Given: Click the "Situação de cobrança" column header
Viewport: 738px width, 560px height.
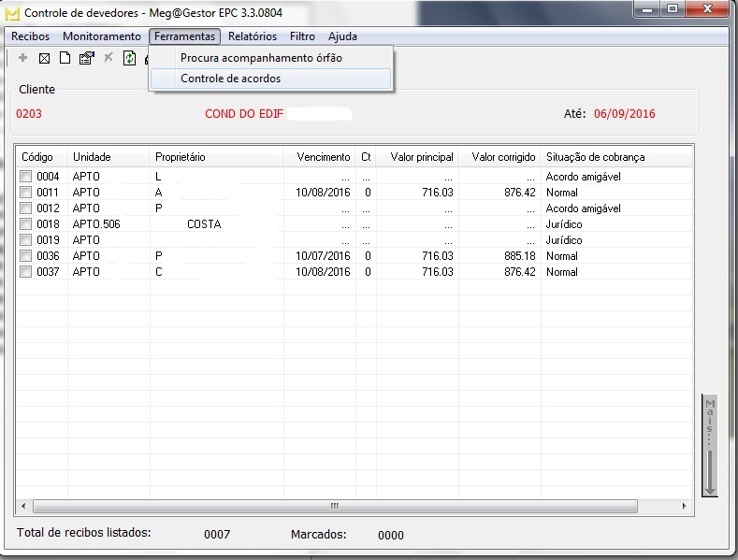Looking at the screenshot, I should (x=595, y=157).
